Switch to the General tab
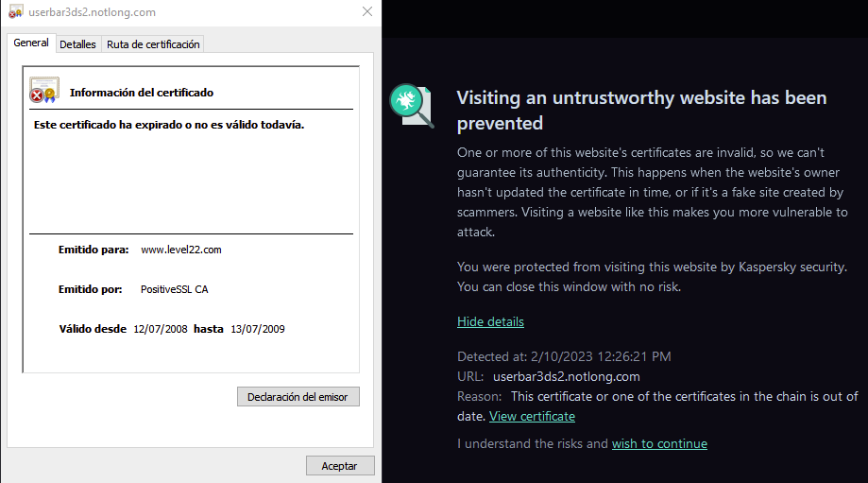 tap(31, 43)
